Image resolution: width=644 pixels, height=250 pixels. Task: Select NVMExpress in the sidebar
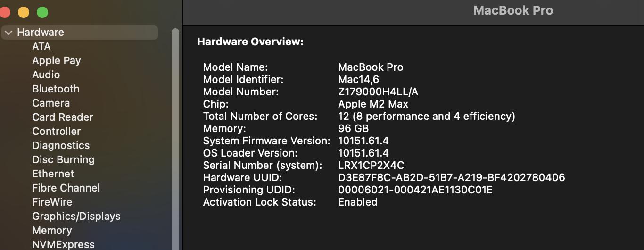pos(63,244)
